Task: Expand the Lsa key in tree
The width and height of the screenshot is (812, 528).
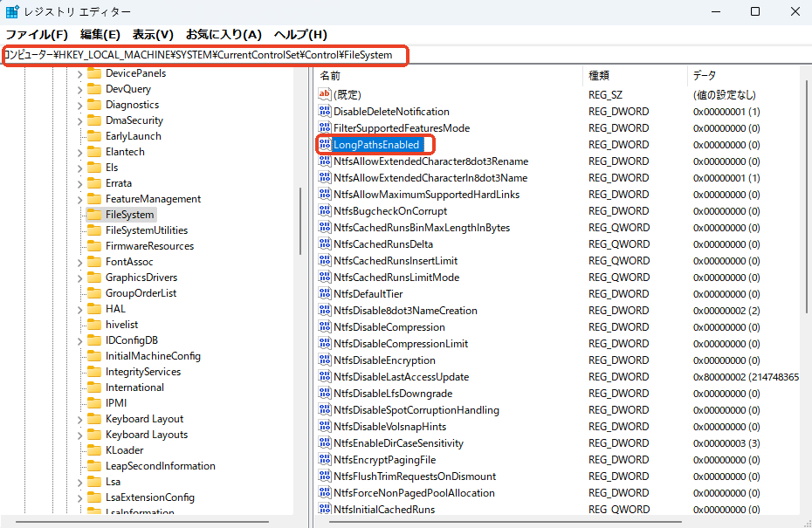Action: pyautogui.click(x=79, y=482)
